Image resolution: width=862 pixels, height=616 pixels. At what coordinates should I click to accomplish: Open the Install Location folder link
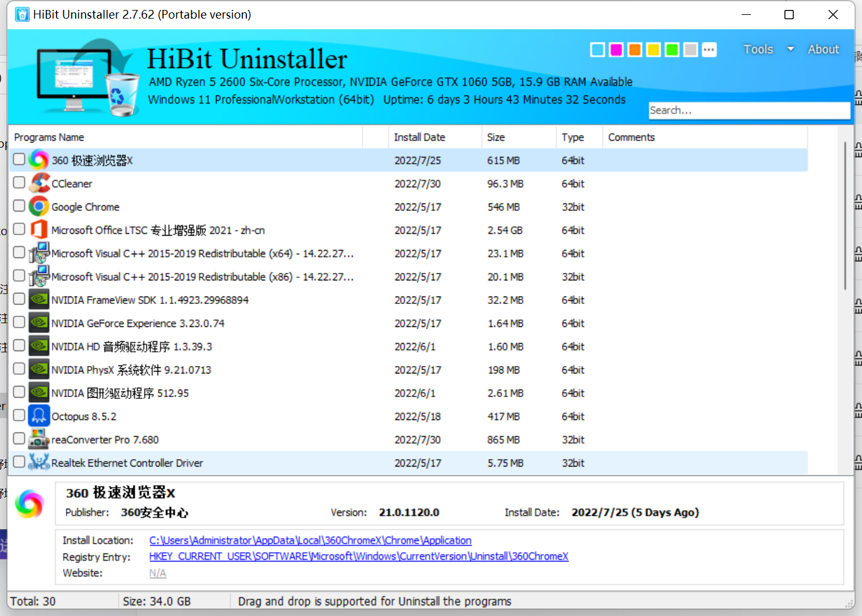(310, 540)
